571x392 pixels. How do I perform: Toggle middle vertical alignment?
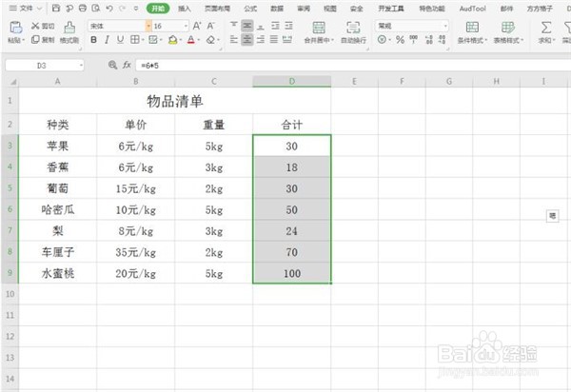(247, 26)
